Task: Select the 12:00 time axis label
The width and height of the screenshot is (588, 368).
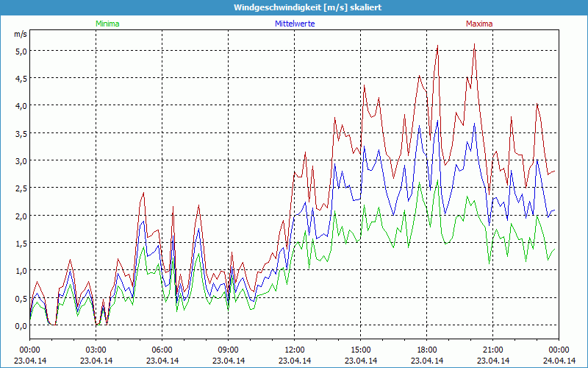Action: click(x=294, y=350)
